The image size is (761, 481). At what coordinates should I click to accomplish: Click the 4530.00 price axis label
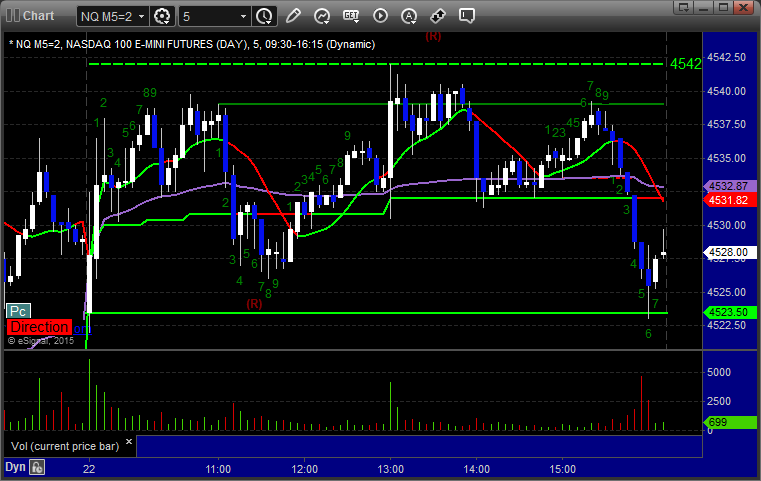click(726, 225)
